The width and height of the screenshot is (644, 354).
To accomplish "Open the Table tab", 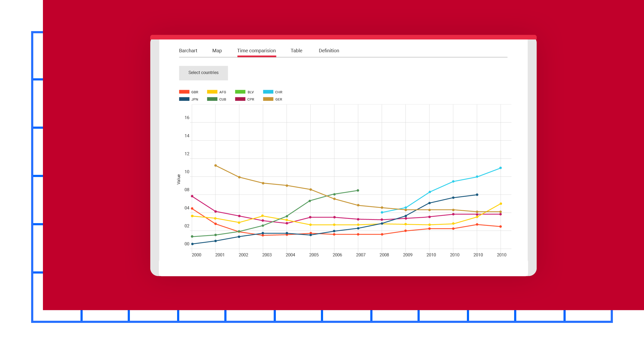I will coord(296,51).
